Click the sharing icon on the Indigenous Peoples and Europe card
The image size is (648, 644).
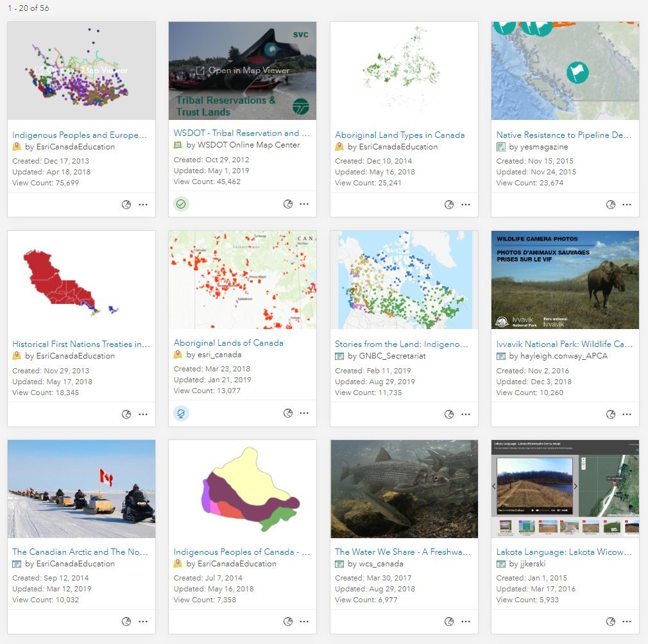(126, 205)
